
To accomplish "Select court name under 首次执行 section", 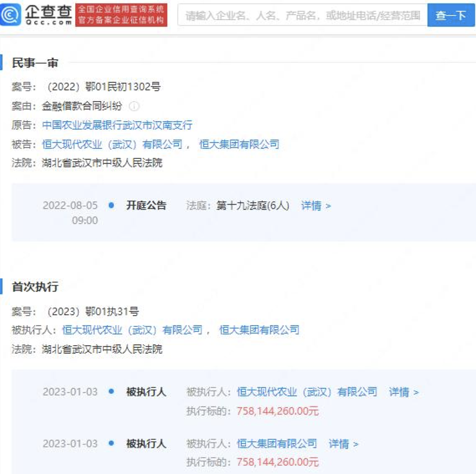I will click(102, 349).
